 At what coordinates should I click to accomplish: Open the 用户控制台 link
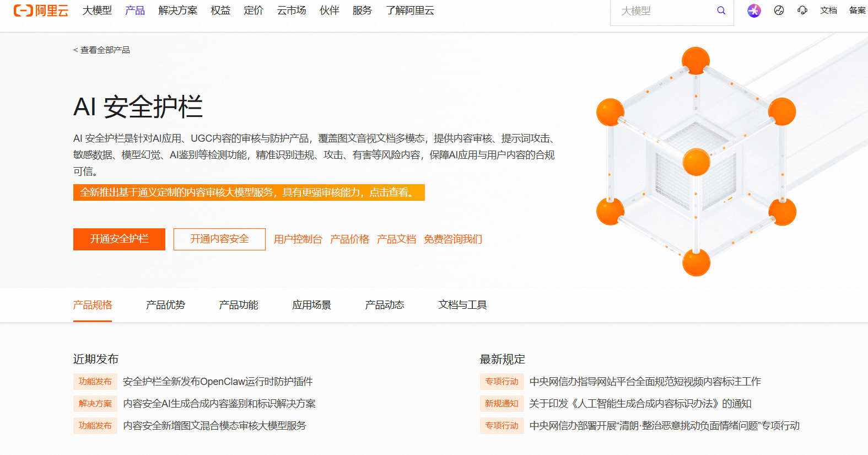[298, 239]
